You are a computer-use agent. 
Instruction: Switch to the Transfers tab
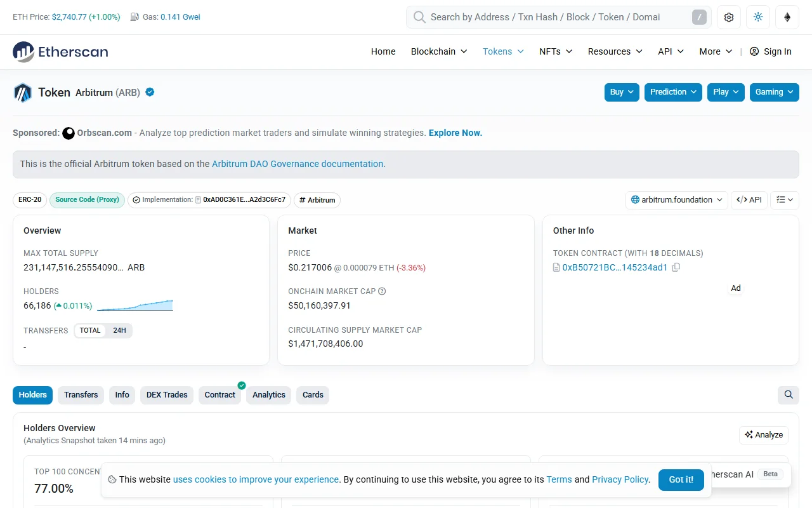point(81,395)
